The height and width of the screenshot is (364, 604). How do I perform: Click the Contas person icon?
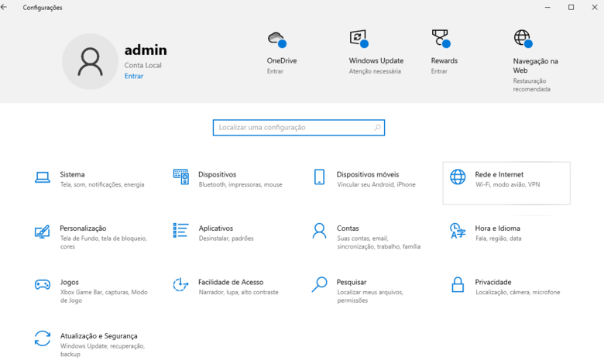[319, 231]
